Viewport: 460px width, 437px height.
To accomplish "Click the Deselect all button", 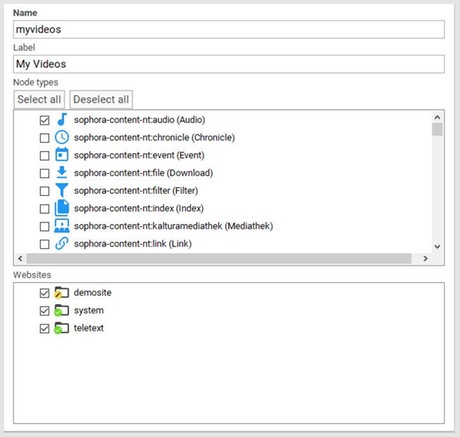I will click(101, 99).
